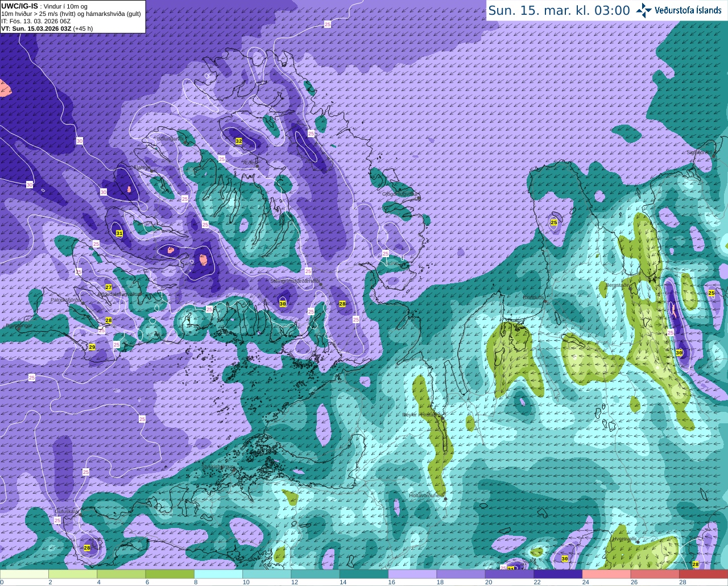Select the 24–26 m/s light pink legend swatch
728x586 pixels.
[x=607, y=574]
